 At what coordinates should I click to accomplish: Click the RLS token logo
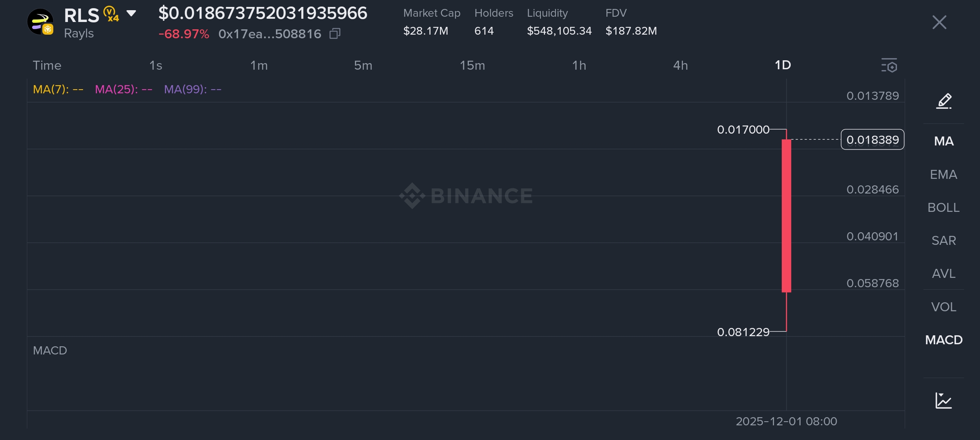coord(40,22)
